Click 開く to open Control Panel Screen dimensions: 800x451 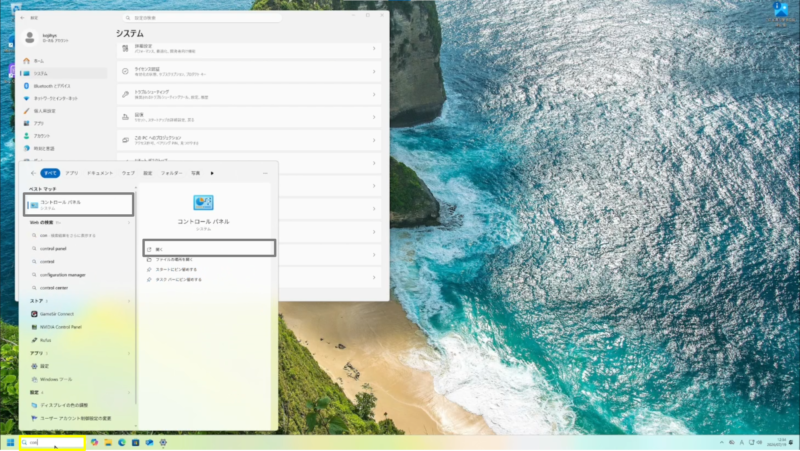coord(209,248)
